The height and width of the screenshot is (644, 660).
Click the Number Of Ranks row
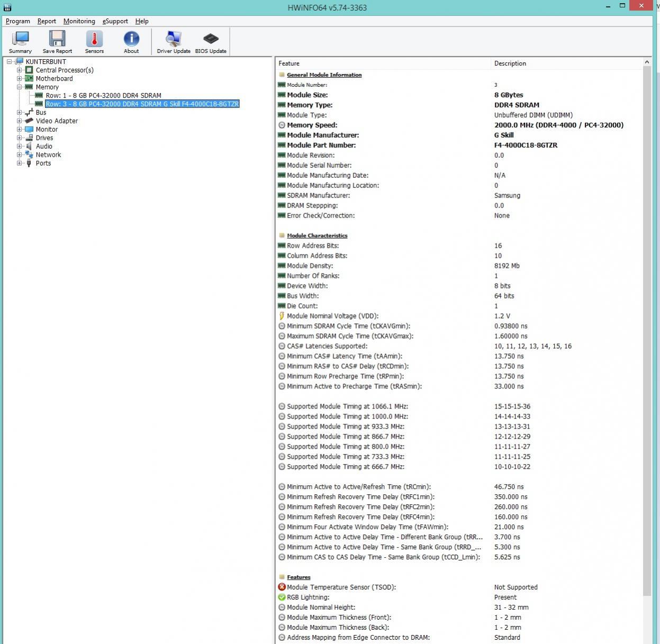pyautogui.click(x=459, y=276)
